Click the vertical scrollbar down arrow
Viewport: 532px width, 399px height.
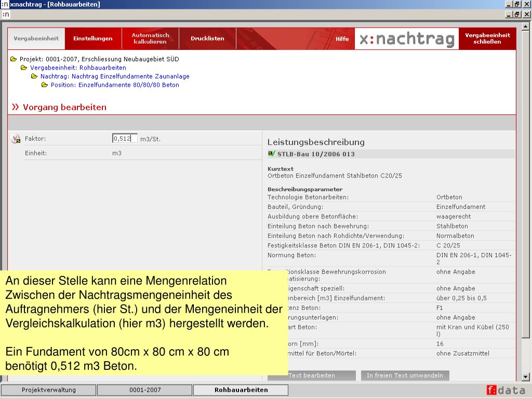pos(526,377)
